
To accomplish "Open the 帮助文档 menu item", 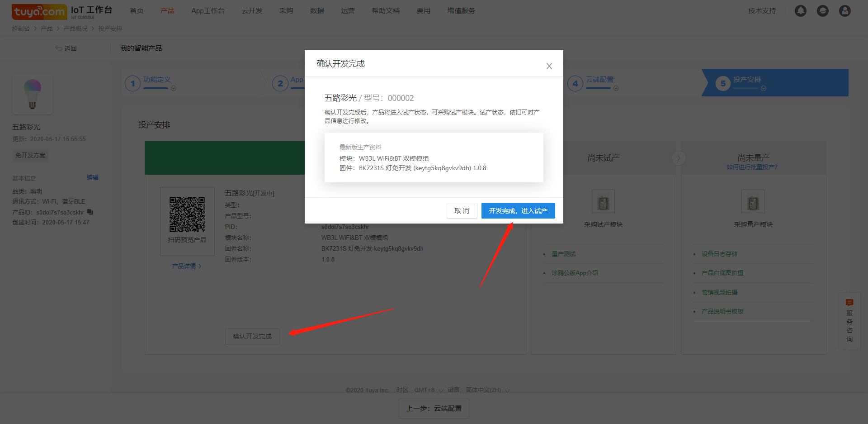I will click(386, 10).
